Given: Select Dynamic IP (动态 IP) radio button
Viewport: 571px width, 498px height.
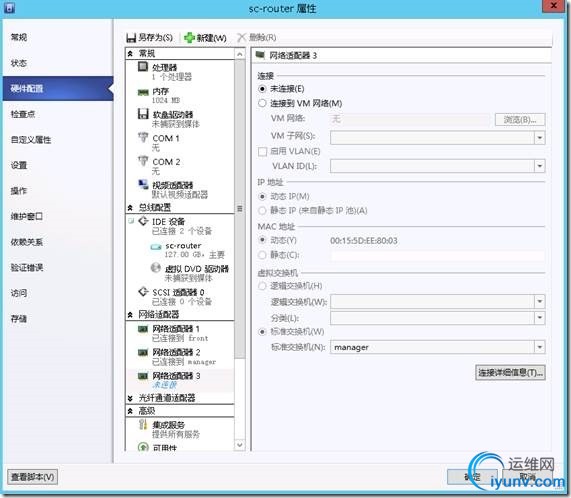Looking at the screenshot, I should click(x=262, y=197).
